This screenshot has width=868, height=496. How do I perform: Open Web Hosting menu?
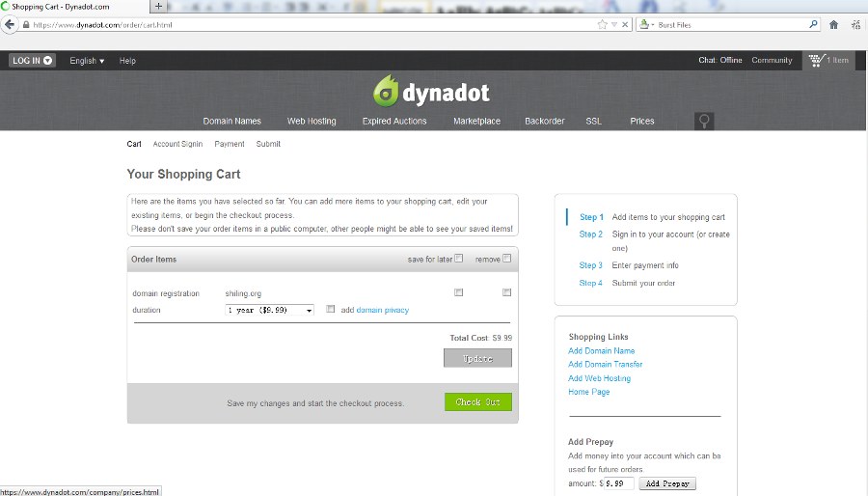(x=312, y=121)
